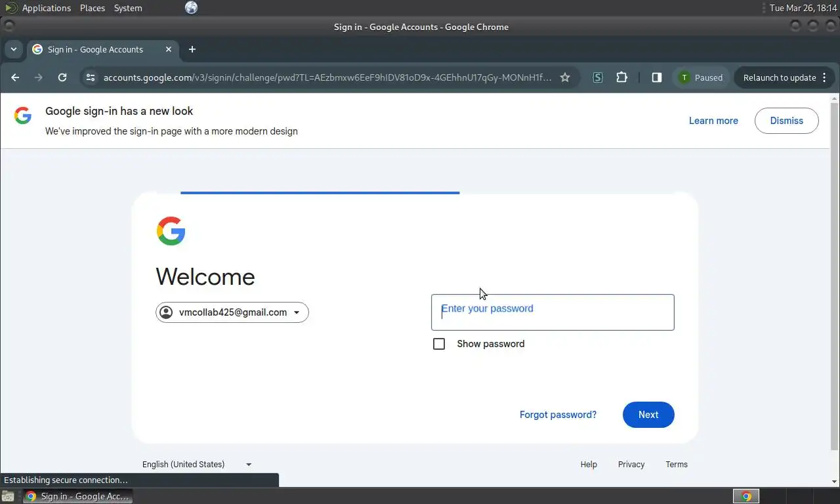
Task: Dismiss the new look banner
Action: point(786,121)
